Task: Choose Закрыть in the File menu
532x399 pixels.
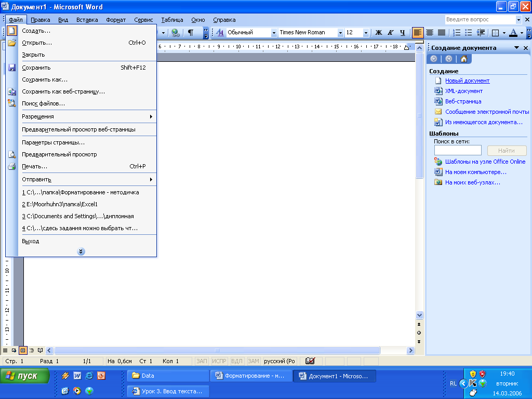Action: pyautogui.click(x=81, y=55)
